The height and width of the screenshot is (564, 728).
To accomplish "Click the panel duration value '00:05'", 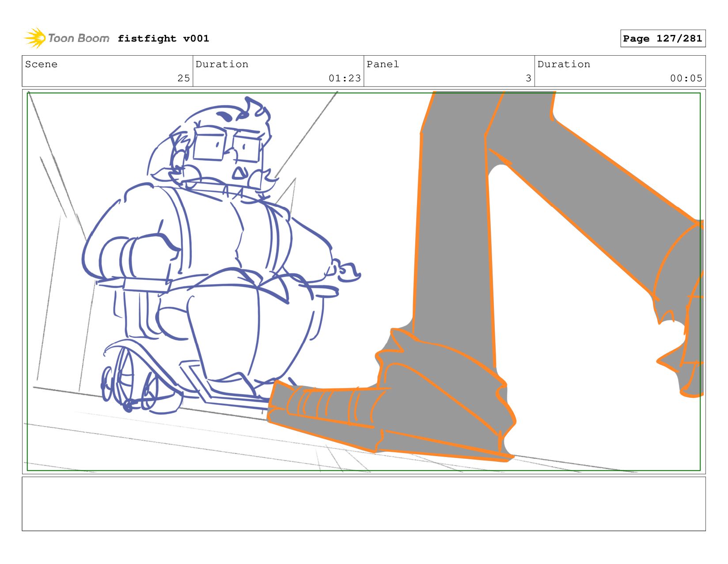I will (686, 78).
